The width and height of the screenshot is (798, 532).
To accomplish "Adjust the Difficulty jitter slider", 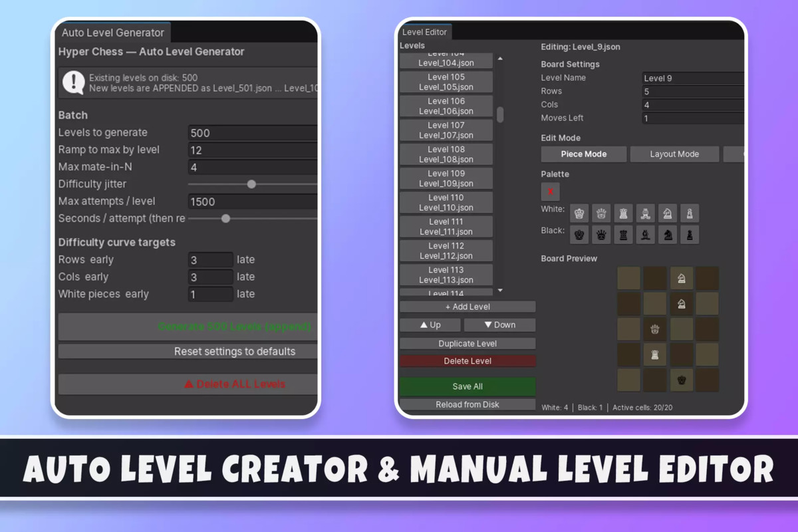I will point(251,184).
